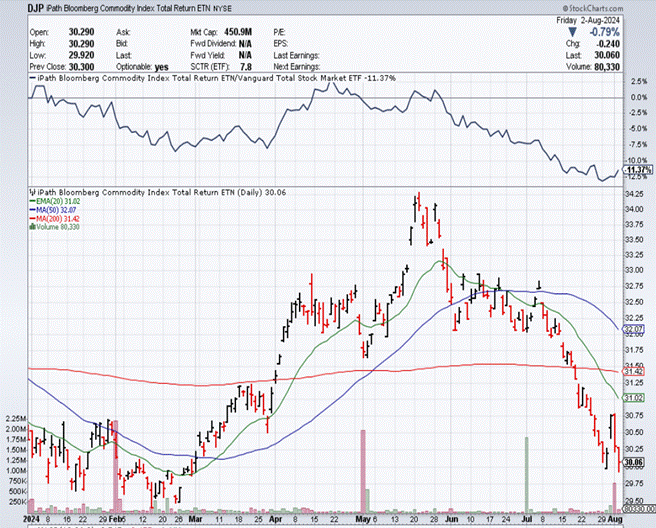This screenshot has height=528, width=656.
Task: Click the -7.5% ratio axis label
Action: coord(637,145)
